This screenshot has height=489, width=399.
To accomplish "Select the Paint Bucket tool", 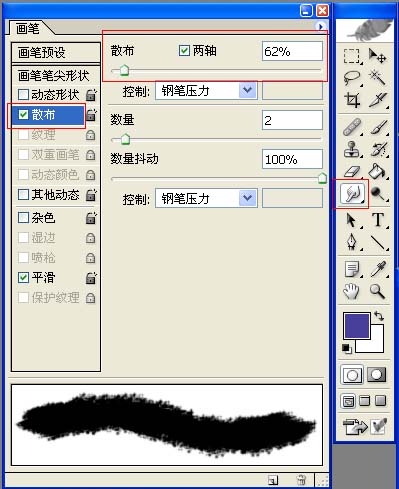I will pyautogui.click(x=378, y=171).
